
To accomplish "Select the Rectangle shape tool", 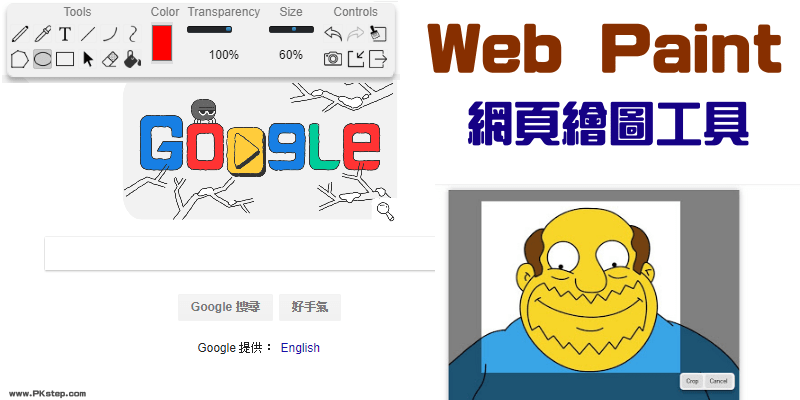I will (x=65, y=59).
